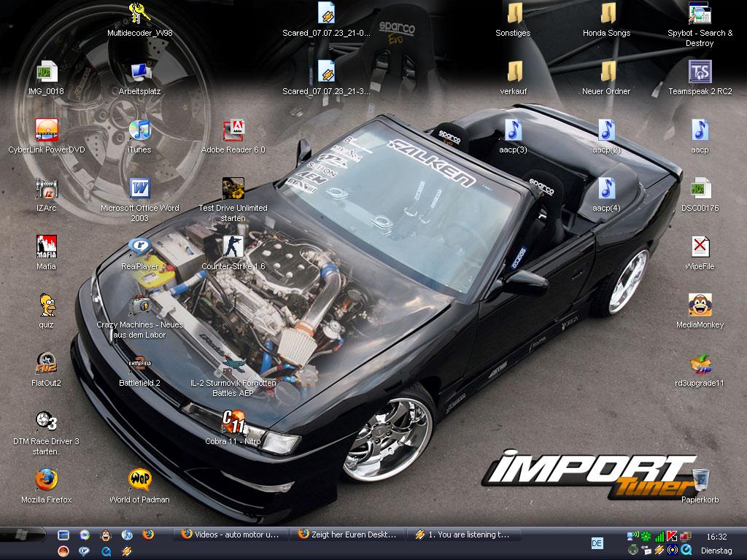Launch Winamp from the quick launch bar
747x560 pixels.
point(127,551)
